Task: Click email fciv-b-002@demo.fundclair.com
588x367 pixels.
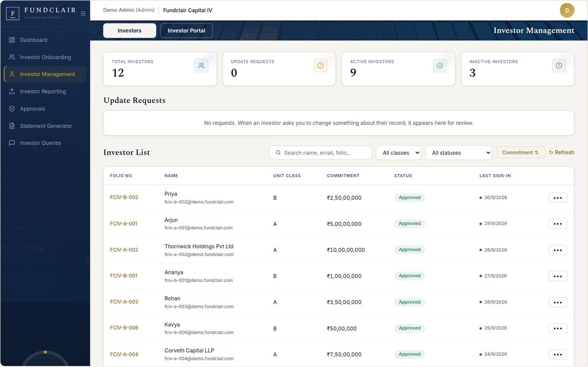Action: coord(199,202)
